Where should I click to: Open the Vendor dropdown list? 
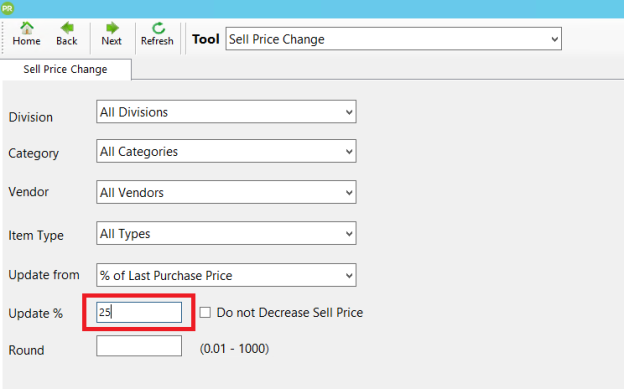[x=226, y=192]
